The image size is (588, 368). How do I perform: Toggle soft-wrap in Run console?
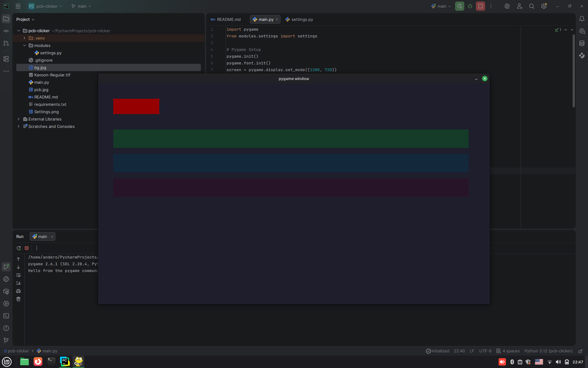point(18,275)
